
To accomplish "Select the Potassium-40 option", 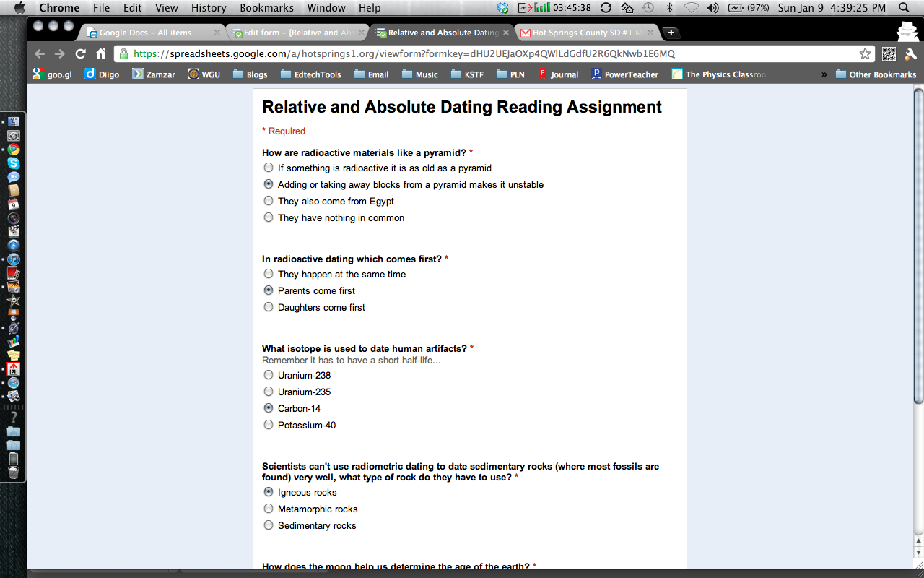I will [269, 425].
